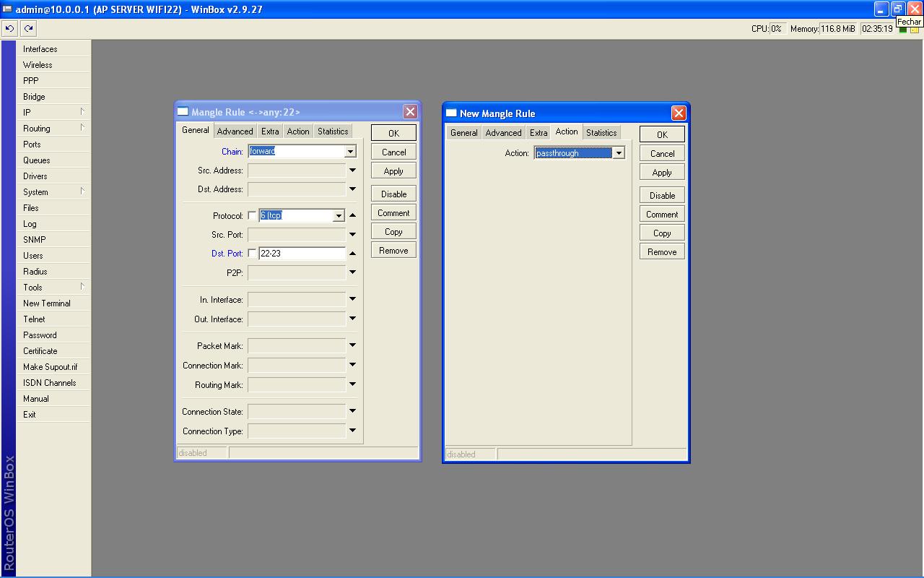Open the Protocol dropdown list
The image size is (924, 578).
[339, 216]
